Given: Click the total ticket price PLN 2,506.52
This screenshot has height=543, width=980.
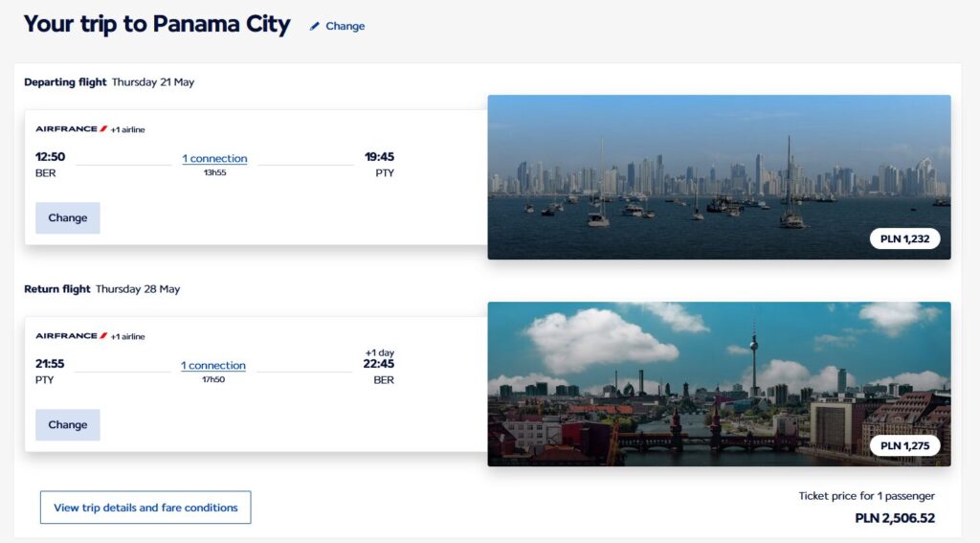Looking at the screenshot, I should click(x=894, y=518).
